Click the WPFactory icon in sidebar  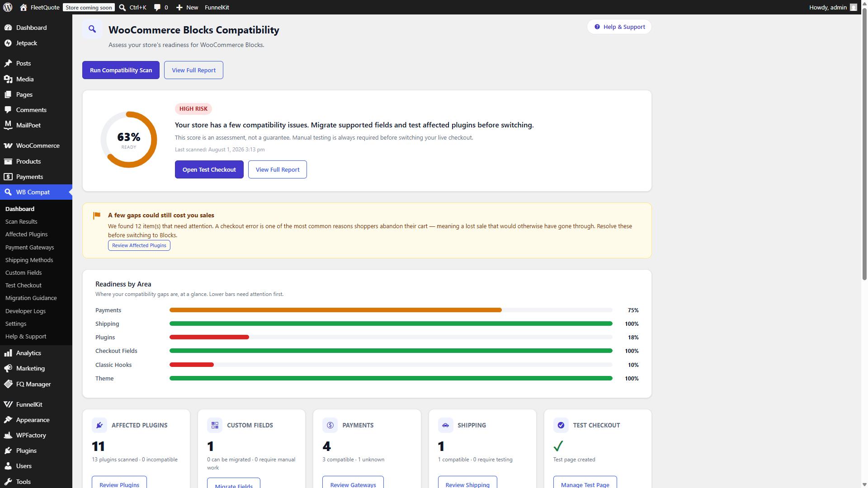8,435
